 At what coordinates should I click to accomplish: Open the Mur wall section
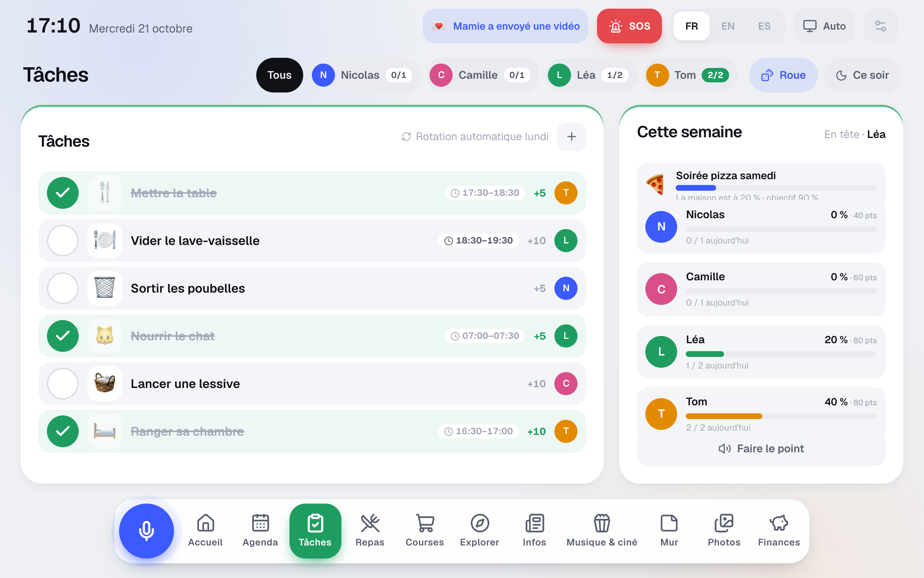coord(669,531)
